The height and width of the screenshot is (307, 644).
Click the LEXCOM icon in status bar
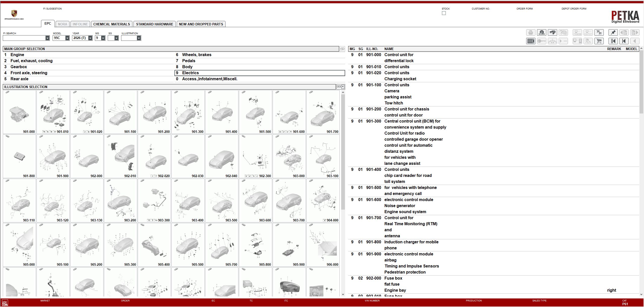(x=5, y=303)
